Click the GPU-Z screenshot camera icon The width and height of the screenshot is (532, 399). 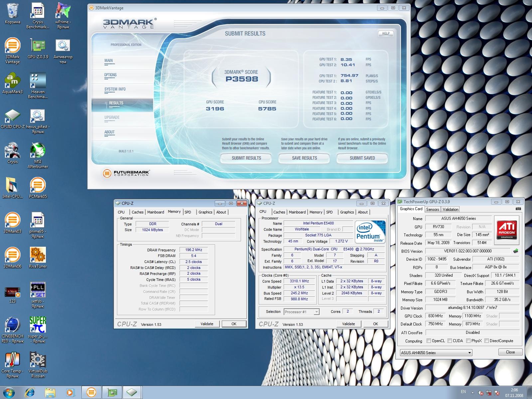518,209
